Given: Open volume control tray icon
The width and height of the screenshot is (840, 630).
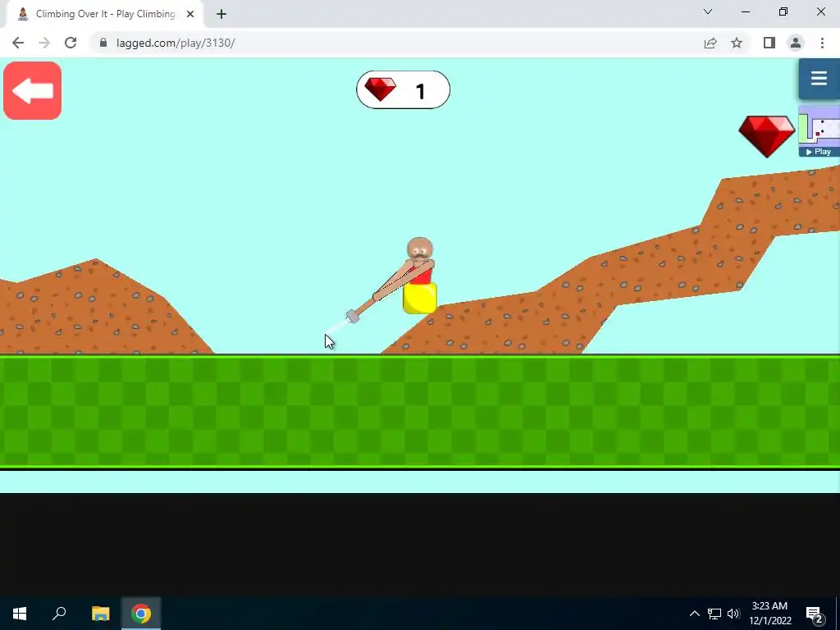Looking at the screenshot, I should 733,614.
